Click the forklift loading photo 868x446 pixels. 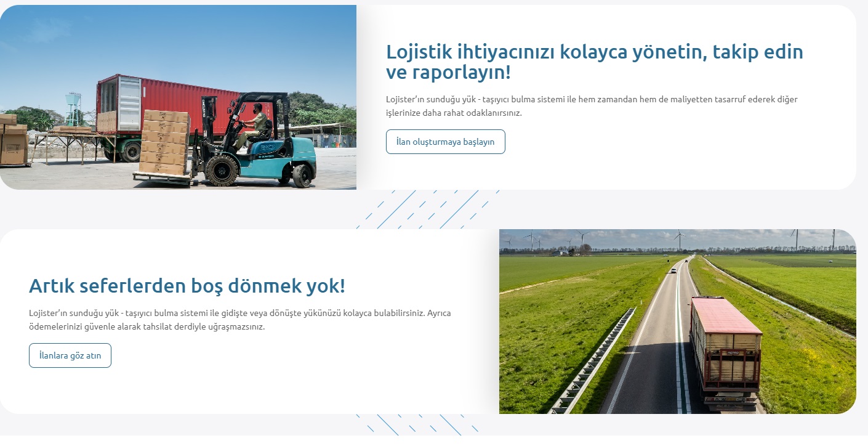coord(178,97)
